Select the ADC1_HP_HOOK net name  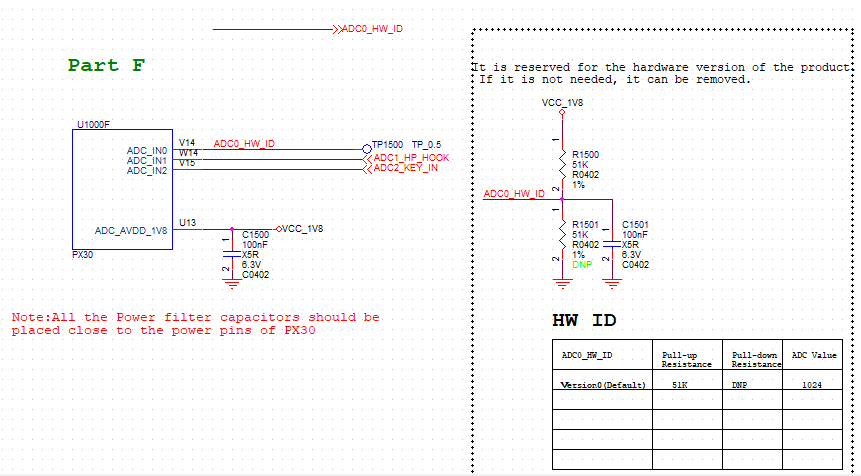coord(411,158)
